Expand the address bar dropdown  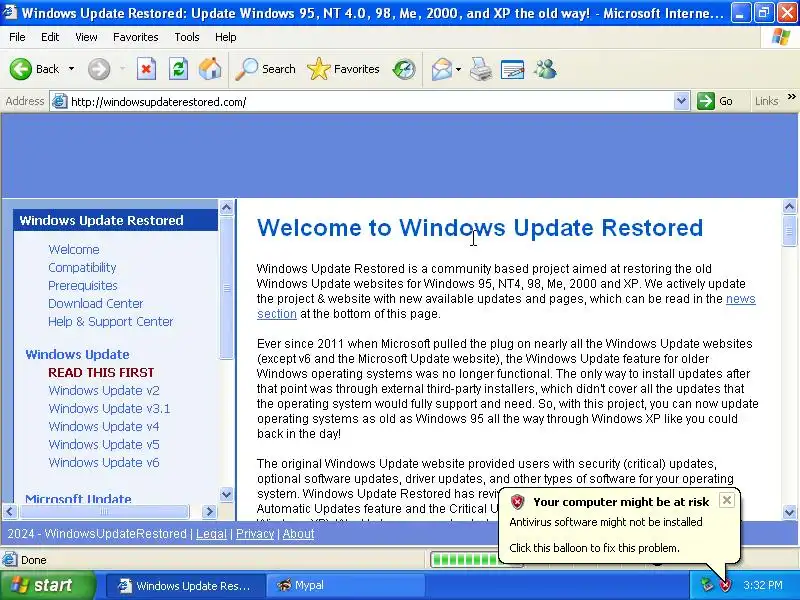click(x=681, y=101)
